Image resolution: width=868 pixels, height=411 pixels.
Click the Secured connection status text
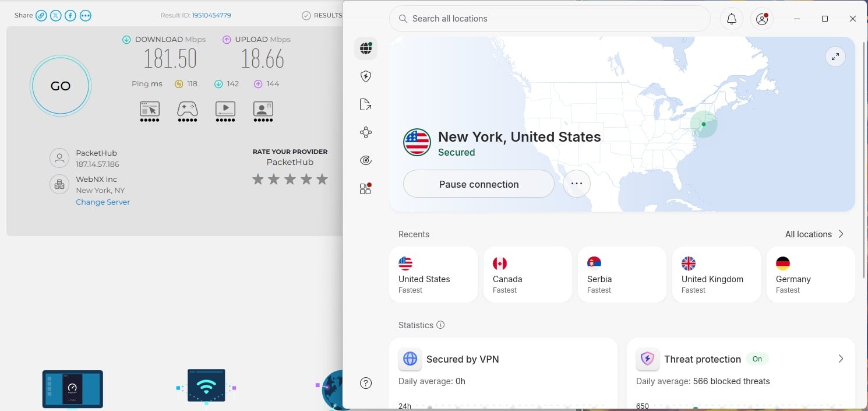click(457, 152)
